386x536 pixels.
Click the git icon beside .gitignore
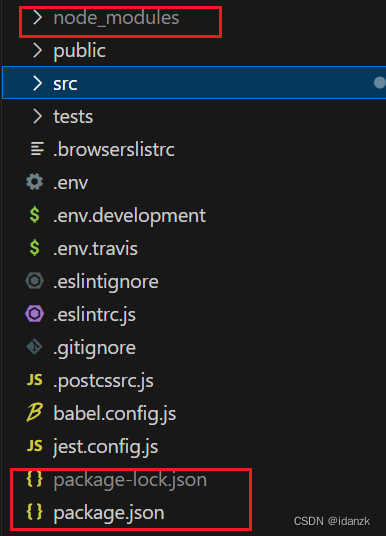(x=35, y=347)
